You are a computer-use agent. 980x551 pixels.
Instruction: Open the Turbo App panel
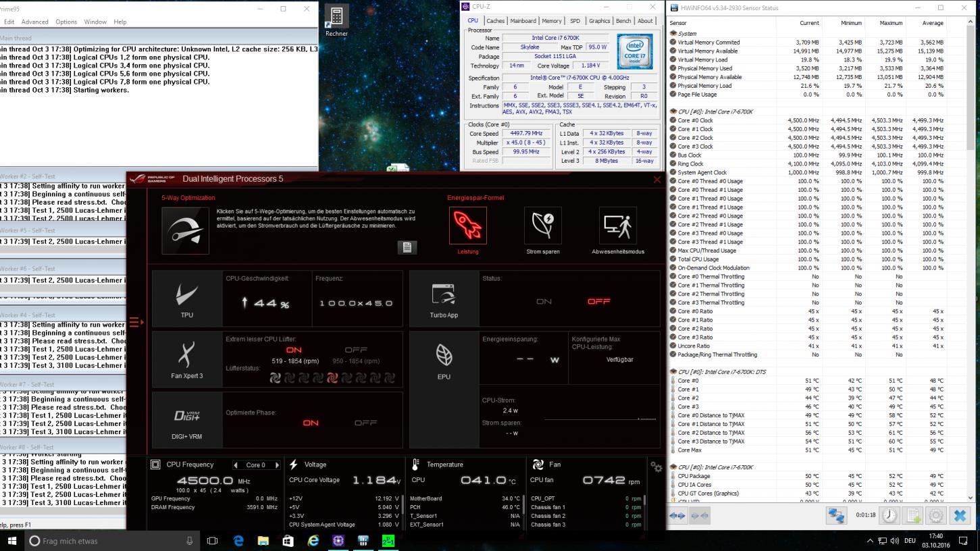[444, 298]
